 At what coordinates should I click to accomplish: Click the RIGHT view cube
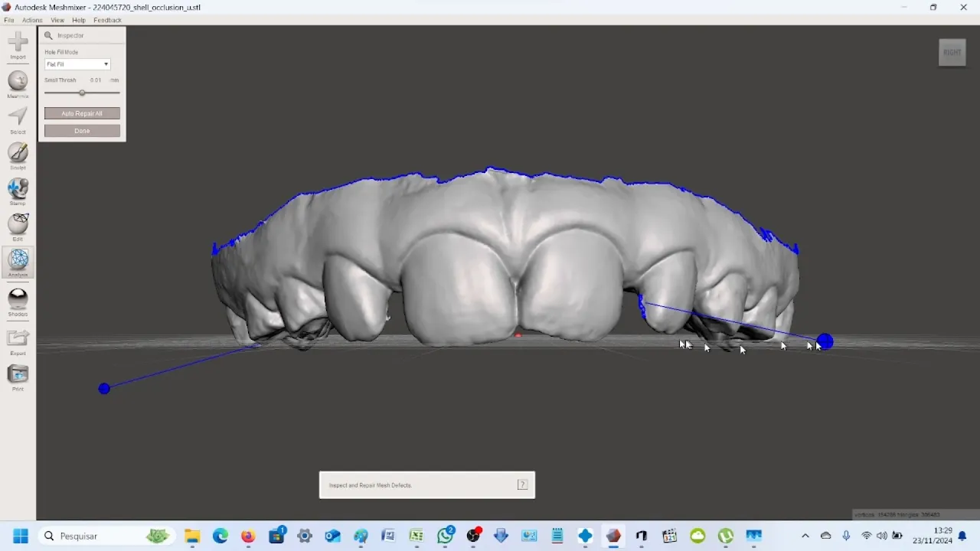tap(952, 52)
